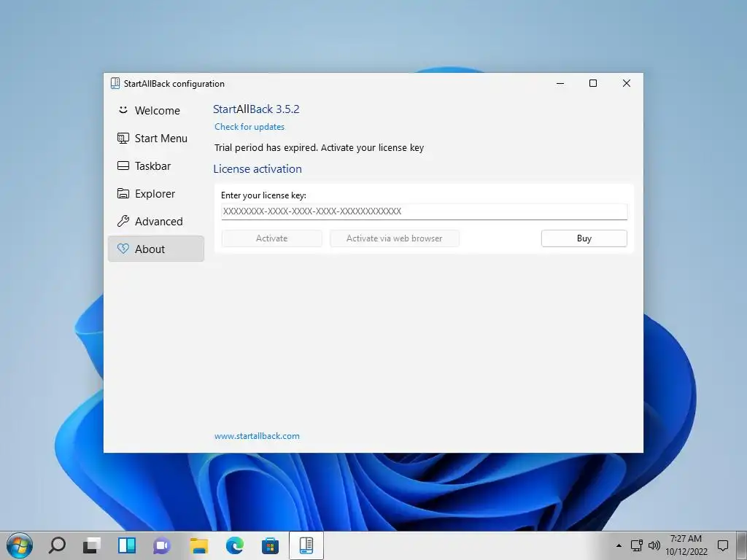The height and width of the screenshot is (560, 747).
Task: Click the trial period expired message
Action: [x=320, y=147]
